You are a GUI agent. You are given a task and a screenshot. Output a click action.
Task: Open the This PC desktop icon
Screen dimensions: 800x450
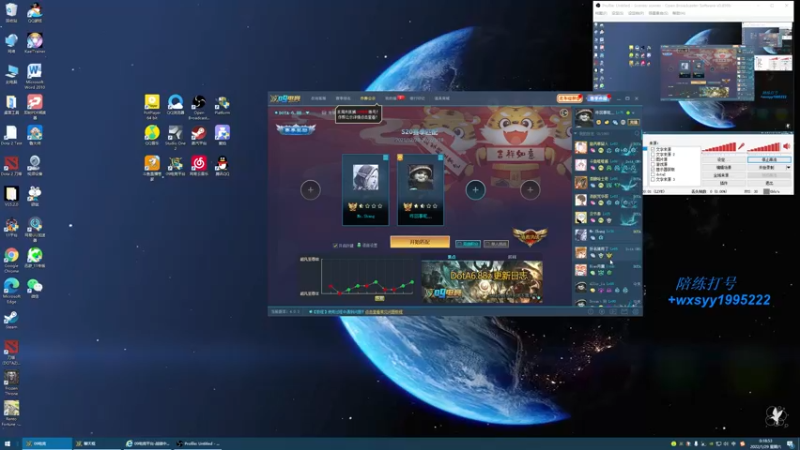click(x=11, y=74)
